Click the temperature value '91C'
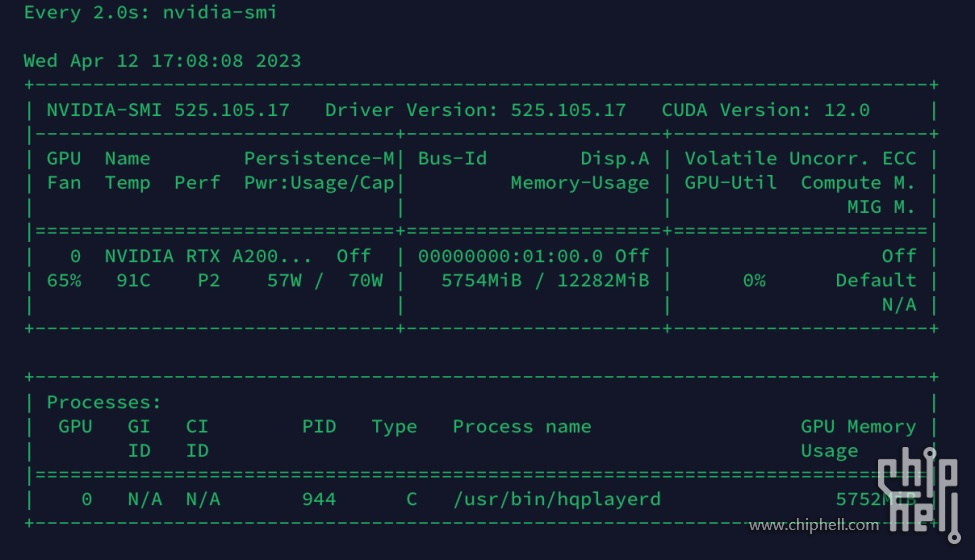975x560 pixels. click(x=134, y=280)
